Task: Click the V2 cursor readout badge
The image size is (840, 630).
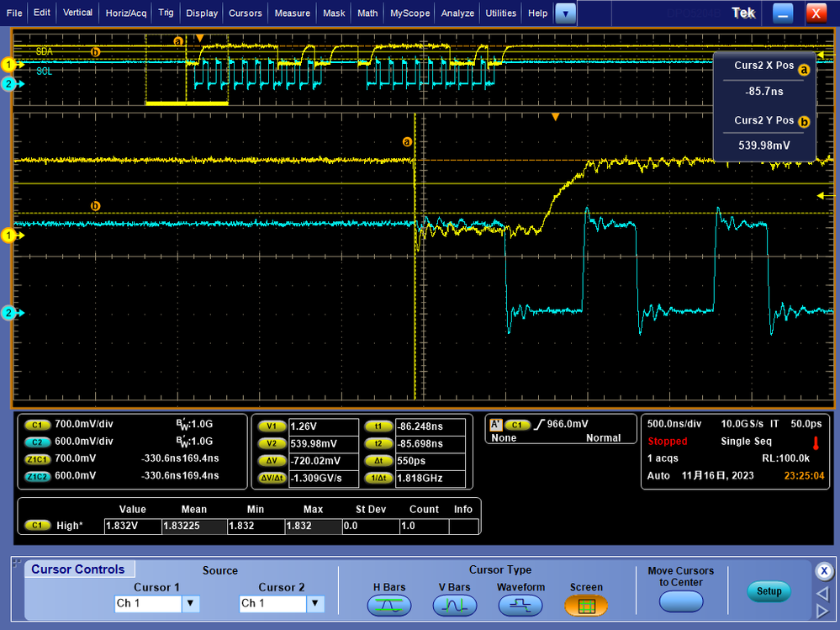Action: (x=272, y=443)
